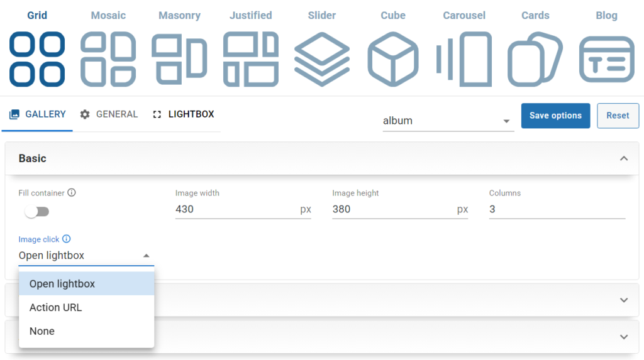Click the Save options button
Viewport: 644px width, 360px height.
pyautogui.click(x=555, y=116)
